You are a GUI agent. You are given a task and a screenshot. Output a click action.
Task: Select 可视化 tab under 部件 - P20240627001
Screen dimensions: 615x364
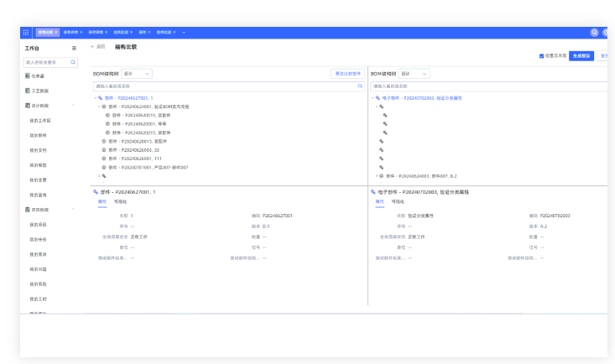click(x=120, y=201)
